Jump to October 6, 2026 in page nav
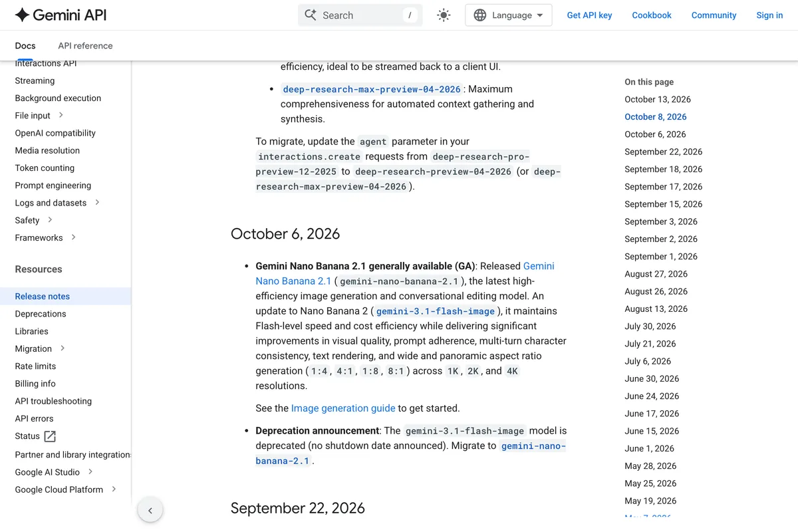The image size is (798, 532). coord(655,134)
